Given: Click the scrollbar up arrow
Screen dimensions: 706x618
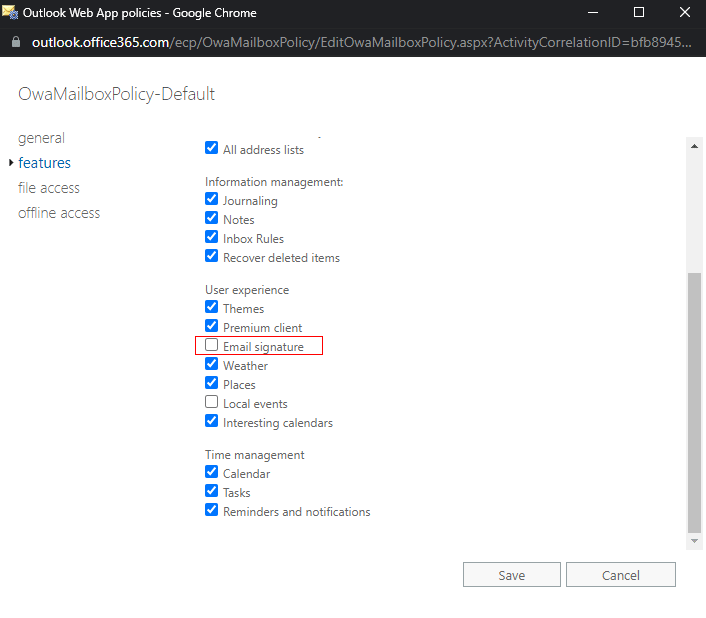Looking at the screenshot, I should (x=694, y=146).
